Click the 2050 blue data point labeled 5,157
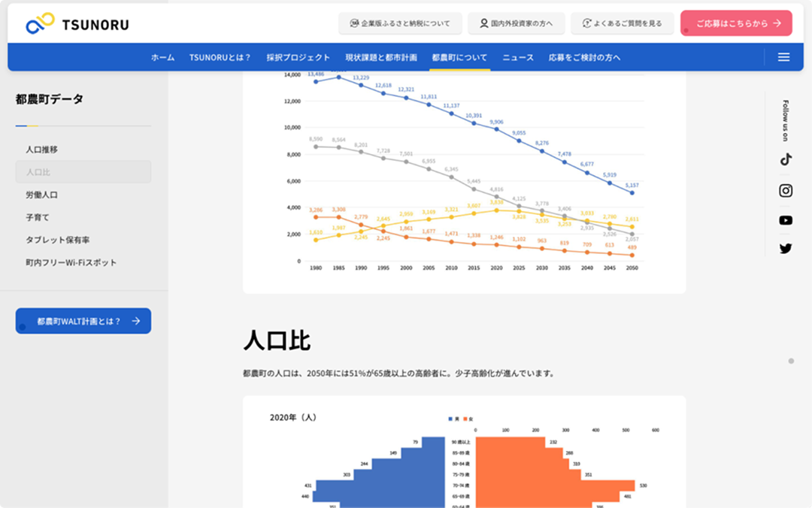Viewport: 812px width, 508px height. point(632,192)
